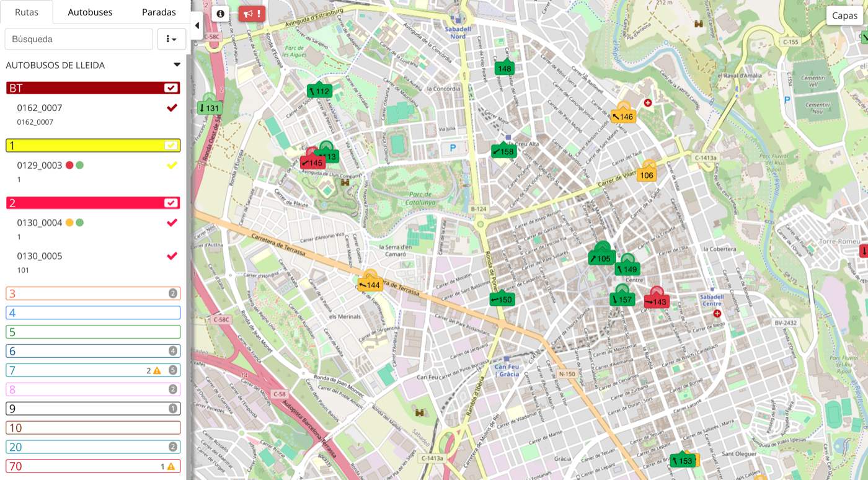Select route 20 in the routes list

93,447
